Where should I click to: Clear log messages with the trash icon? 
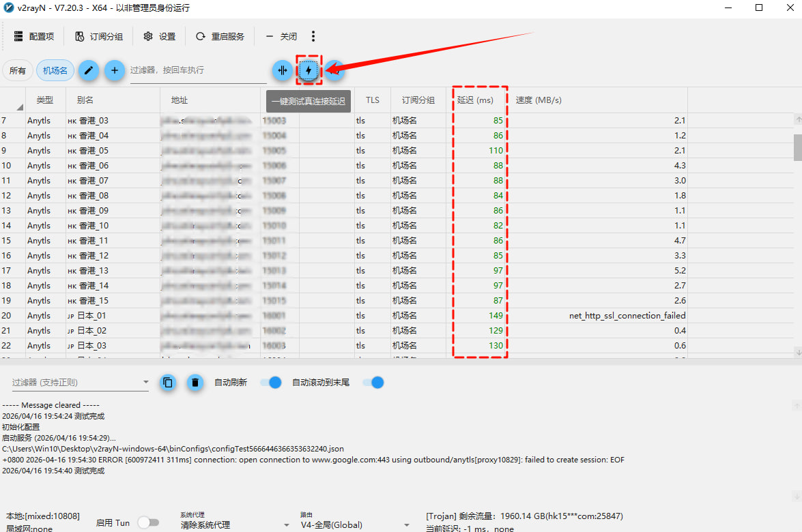195,382
